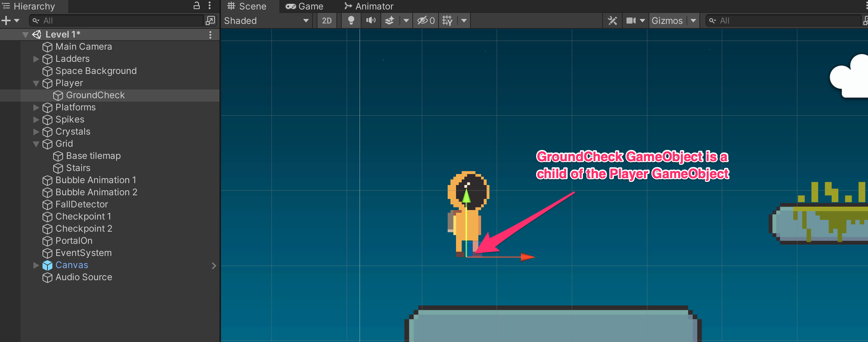Click the grid visibility icon in Scene toolbar
The image size is (868, 342).
click(x=448, y=20)
